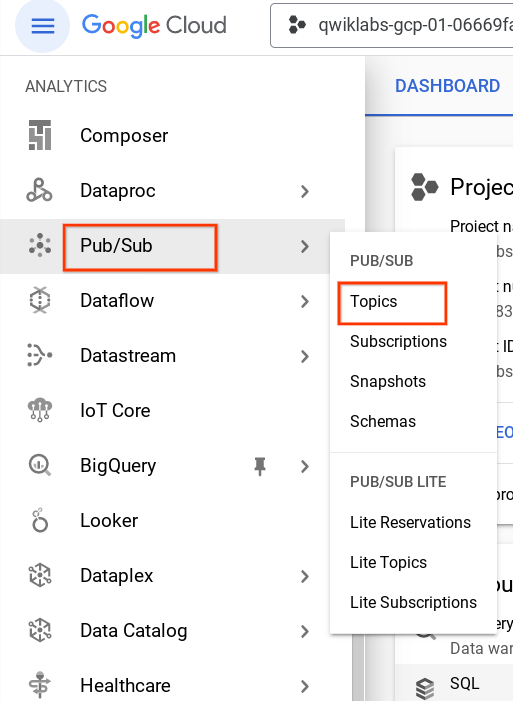
Task: Click the project selector hexagon icon
Action: tap(297, 25)
